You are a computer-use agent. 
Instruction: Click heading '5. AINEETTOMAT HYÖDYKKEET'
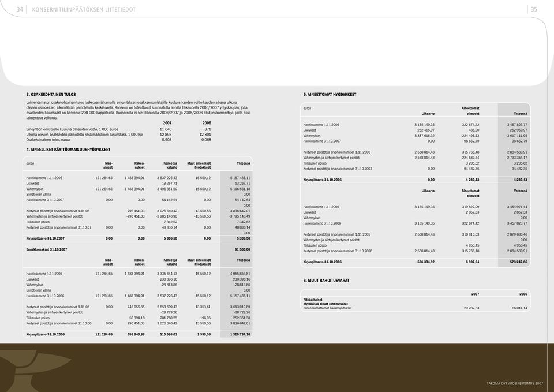(x=330, y=94)
